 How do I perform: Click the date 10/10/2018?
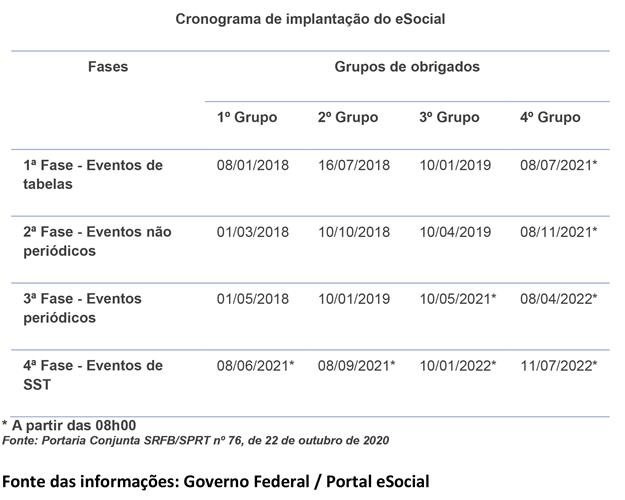click(354, 232)
